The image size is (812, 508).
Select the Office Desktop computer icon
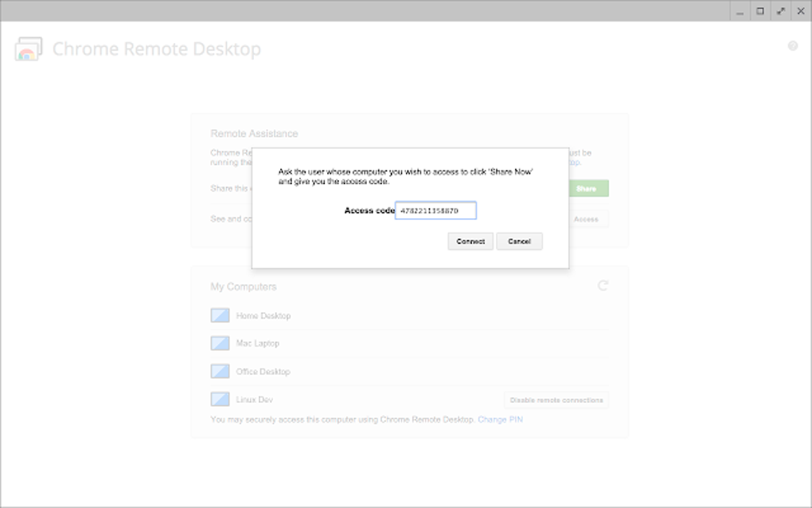[x=220, y=371]
